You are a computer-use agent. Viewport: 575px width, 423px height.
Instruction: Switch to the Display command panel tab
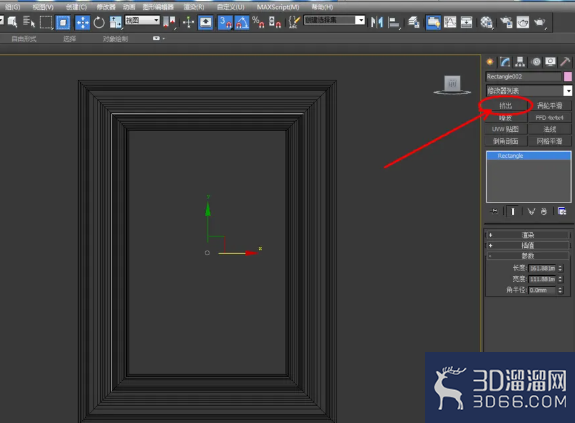[x=550, y=62]
